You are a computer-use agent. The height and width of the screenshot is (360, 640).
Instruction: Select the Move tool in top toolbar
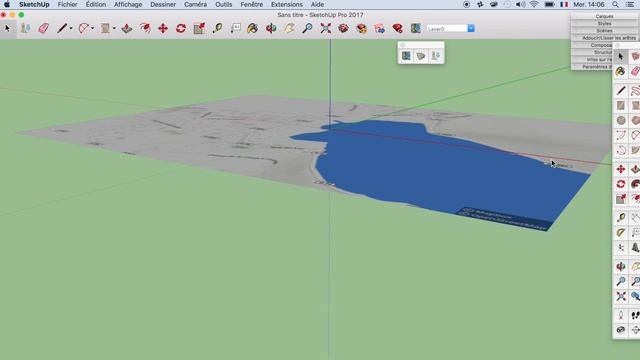coord(163,28)
